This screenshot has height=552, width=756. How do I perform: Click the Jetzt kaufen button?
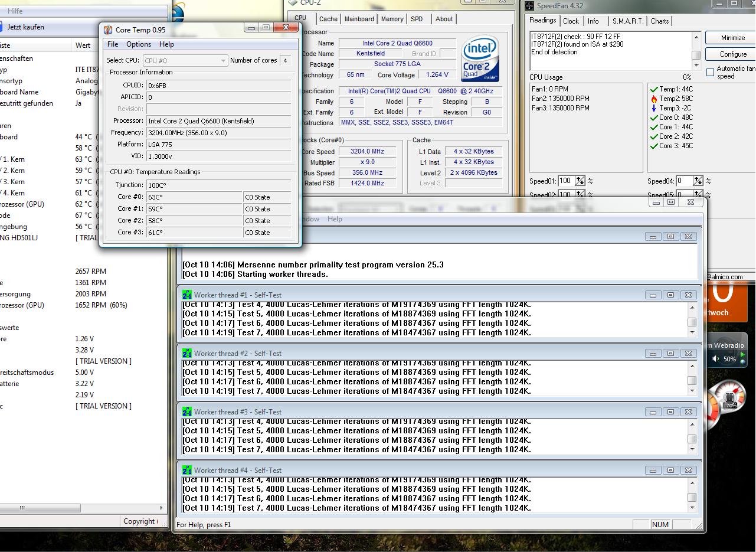pyautogui.click(x=25, y=27)
